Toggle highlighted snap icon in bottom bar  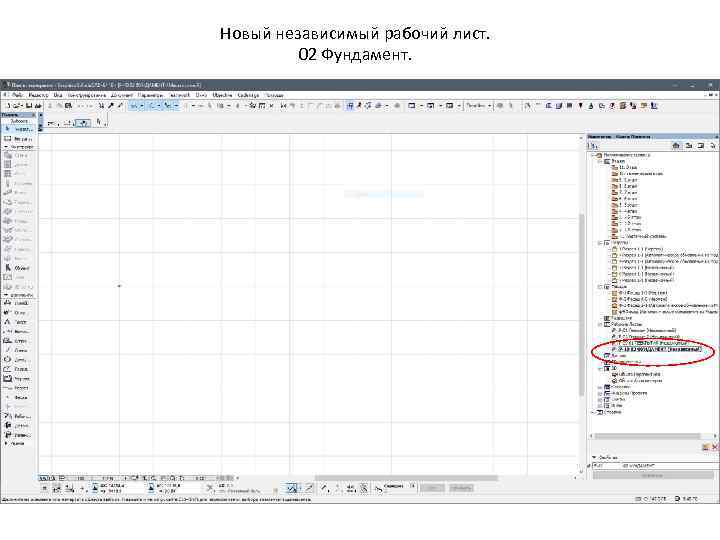coord(292,488)
